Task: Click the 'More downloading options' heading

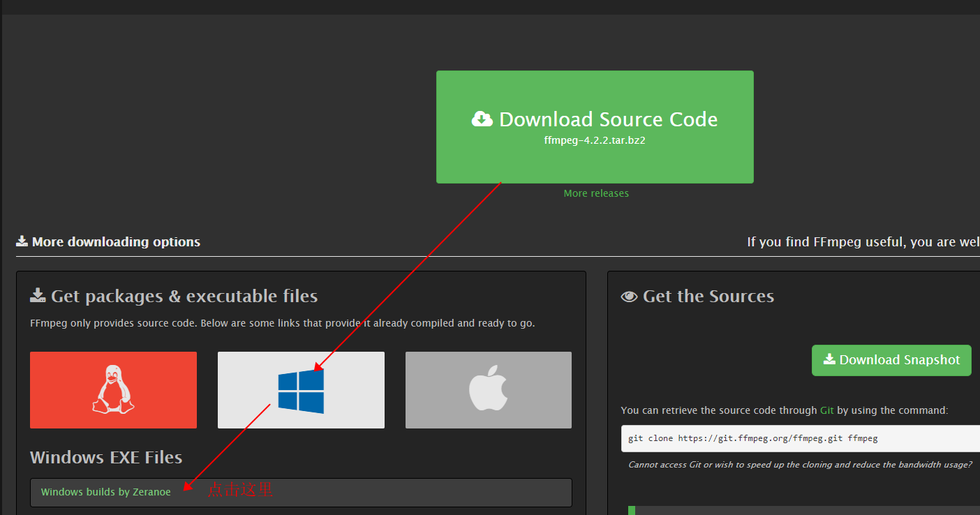Action: (x=108, y=242)
